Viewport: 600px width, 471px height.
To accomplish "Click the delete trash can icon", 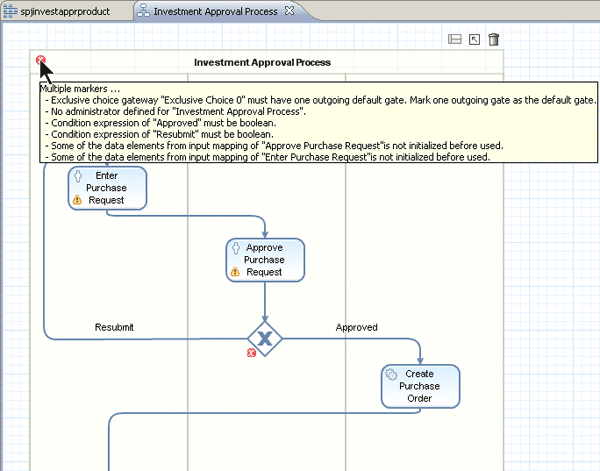I will click(x=493, y=40).
